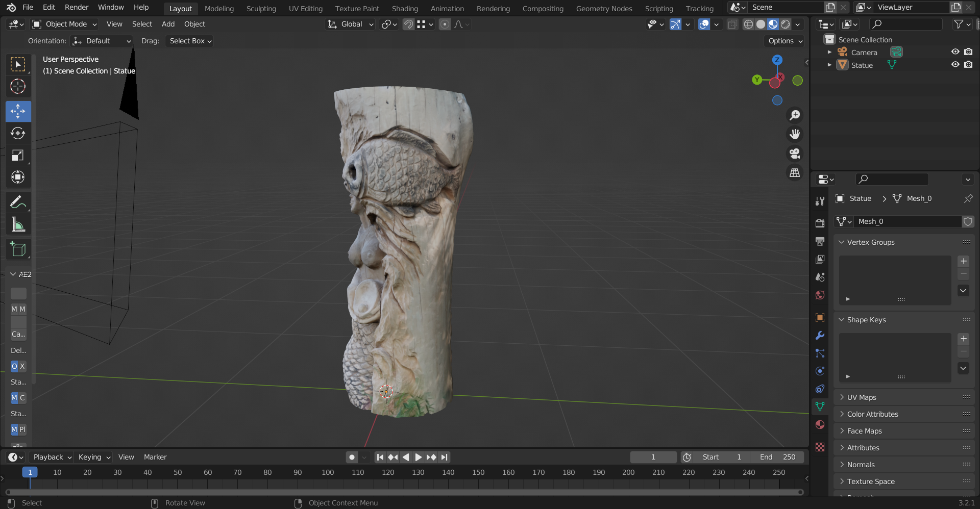Open the World properties globe tab

pyautogui.click(x=819, y=295)
